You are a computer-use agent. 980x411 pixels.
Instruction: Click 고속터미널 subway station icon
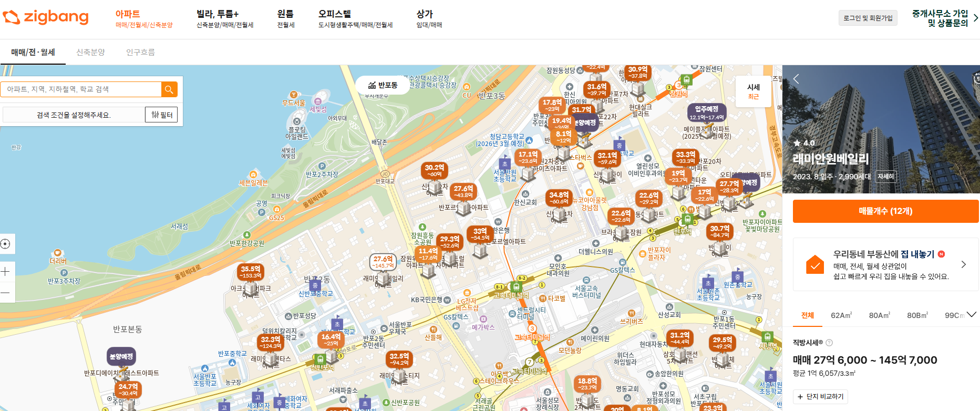click(516, 286)
